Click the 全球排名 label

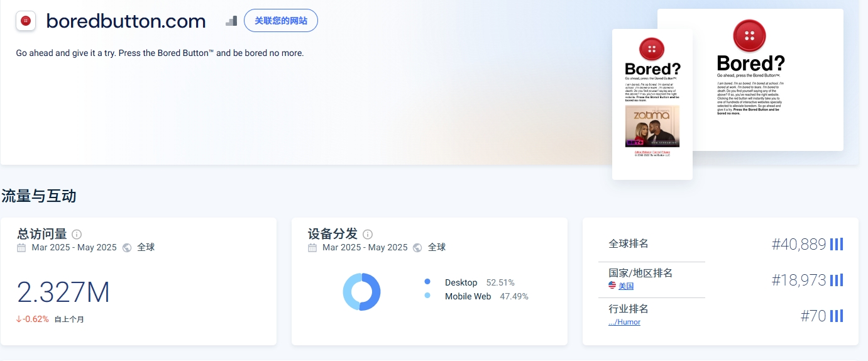coord(629,243)
